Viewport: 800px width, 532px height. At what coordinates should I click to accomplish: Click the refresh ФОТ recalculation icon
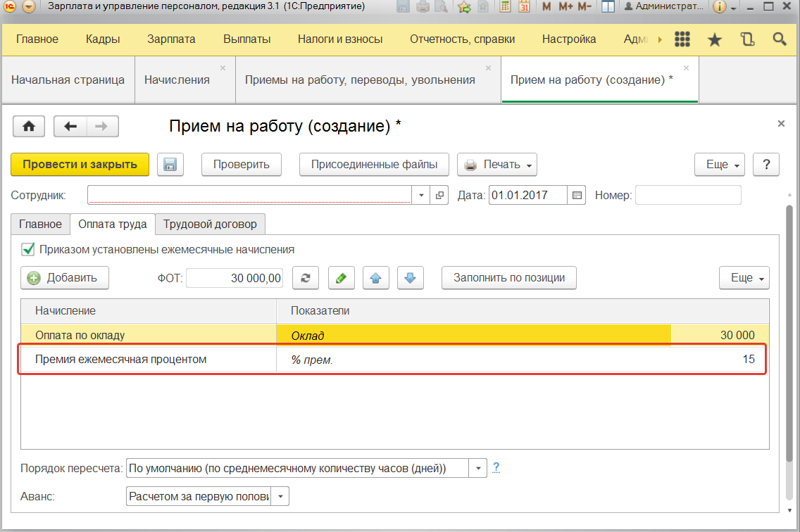point(306,278)
